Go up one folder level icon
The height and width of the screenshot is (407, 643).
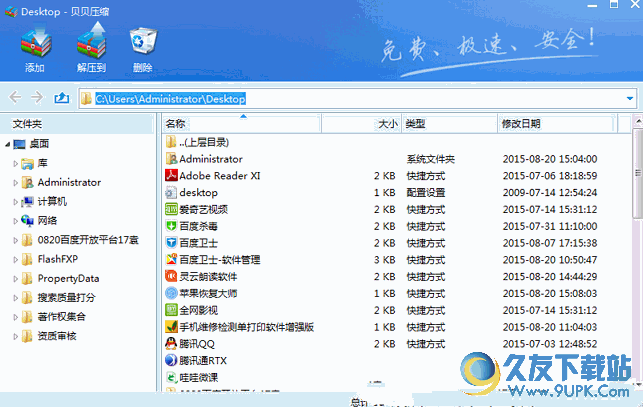coord(62,98)
